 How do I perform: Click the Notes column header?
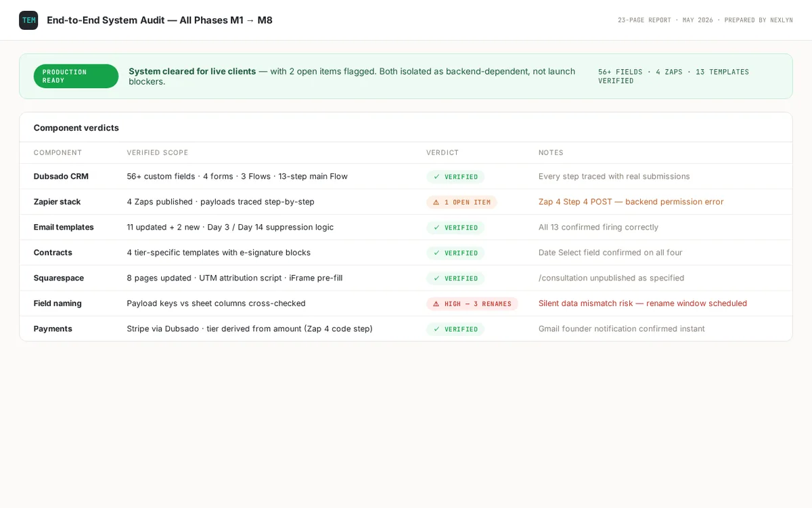pyautogui.click(x=551, y=153)
